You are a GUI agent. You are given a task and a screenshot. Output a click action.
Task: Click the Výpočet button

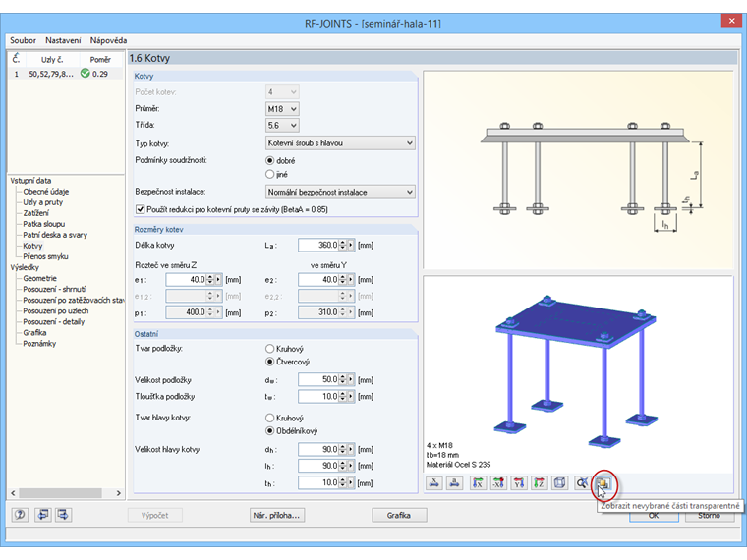[x=155, y=515]
